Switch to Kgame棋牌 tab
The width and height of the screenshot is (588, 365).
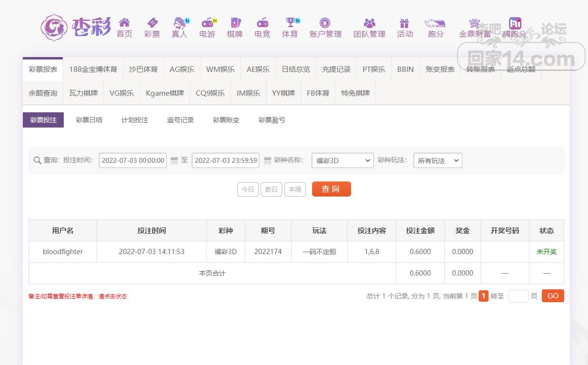(165, 93)
